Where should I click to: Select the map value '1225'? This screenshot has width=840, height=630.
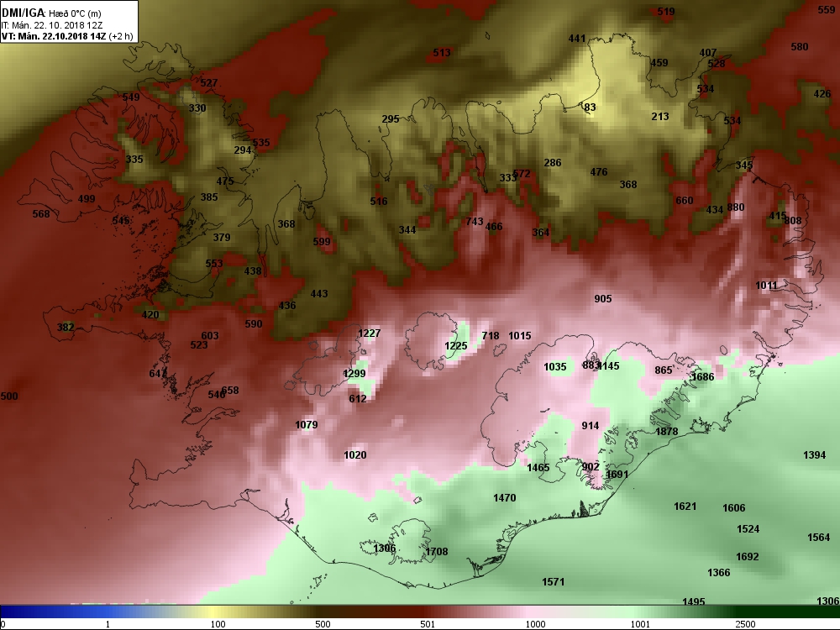(456, 346)
